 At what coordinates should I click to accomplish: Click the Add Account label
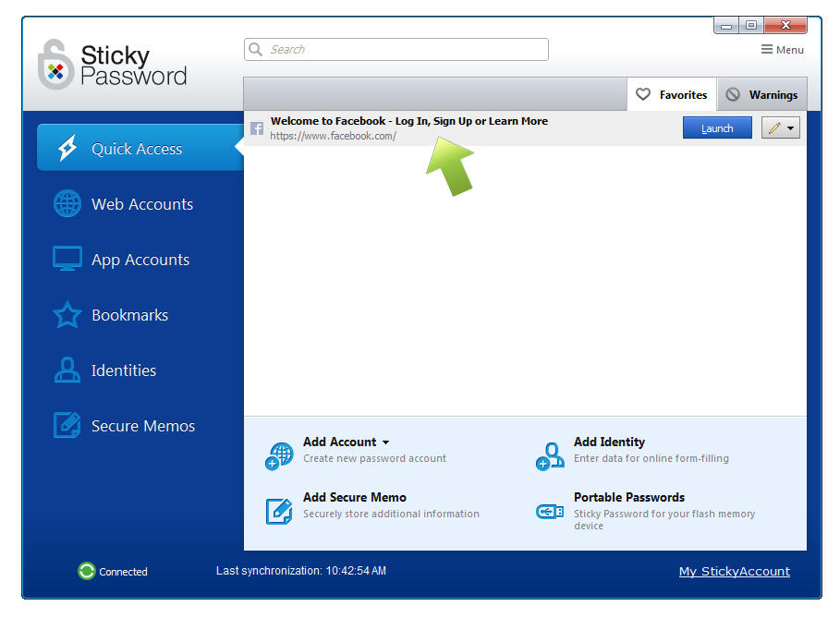[340, 442]
